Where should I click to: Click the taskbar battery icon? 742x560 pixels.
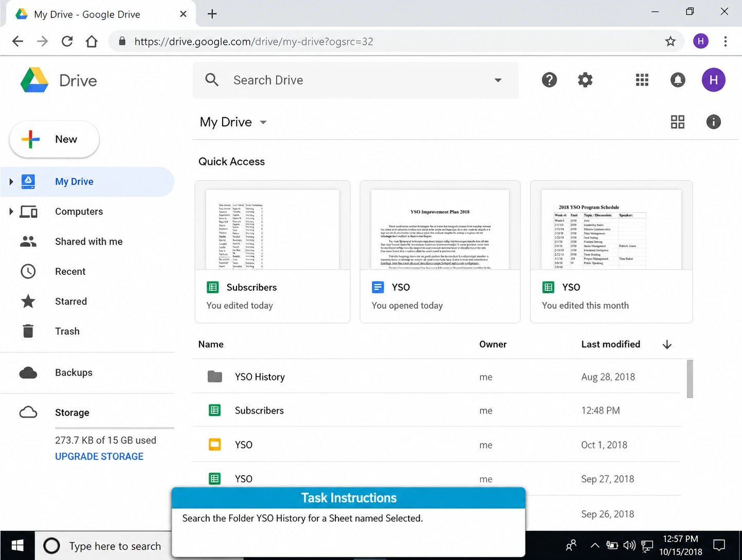tap(612, 545)
